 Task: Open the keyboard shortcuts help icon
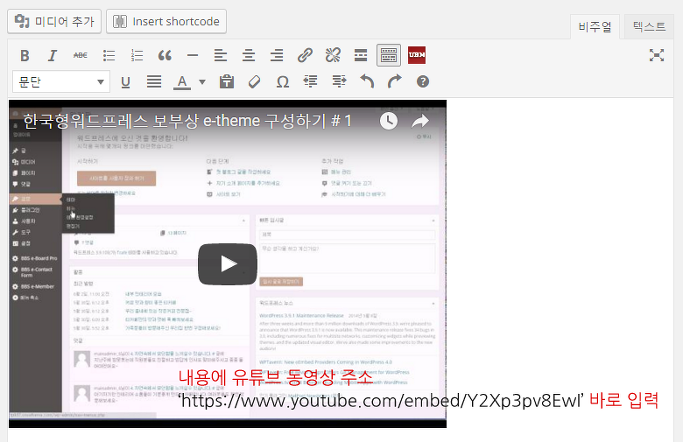423,82
